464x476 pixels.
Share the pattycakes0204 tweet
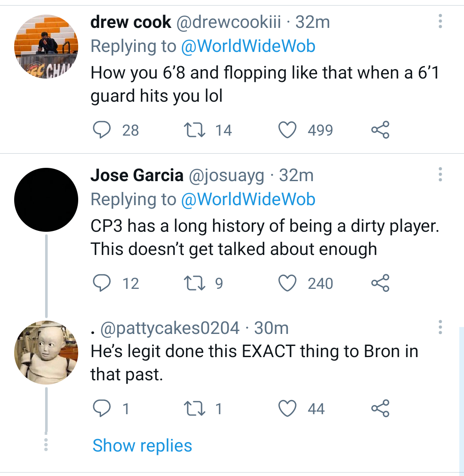(380, 409)
